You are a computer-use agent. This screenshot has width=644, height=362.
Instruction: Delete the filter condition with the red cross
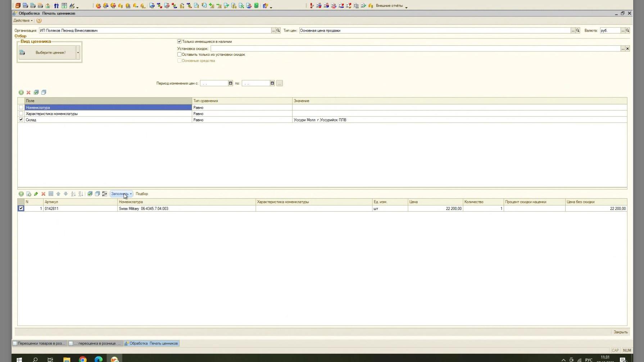coord(28,92)
